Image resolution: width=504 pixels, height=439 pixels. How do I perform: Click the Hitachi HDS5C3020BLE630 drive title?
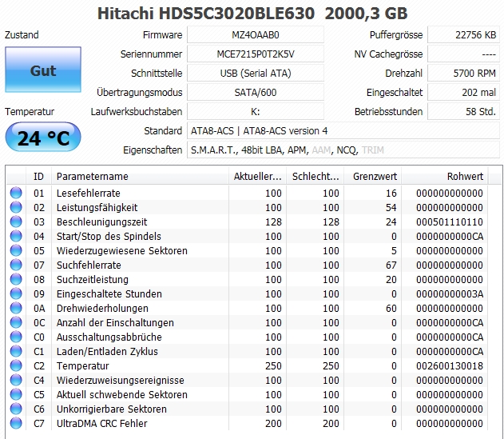point(252,14)
